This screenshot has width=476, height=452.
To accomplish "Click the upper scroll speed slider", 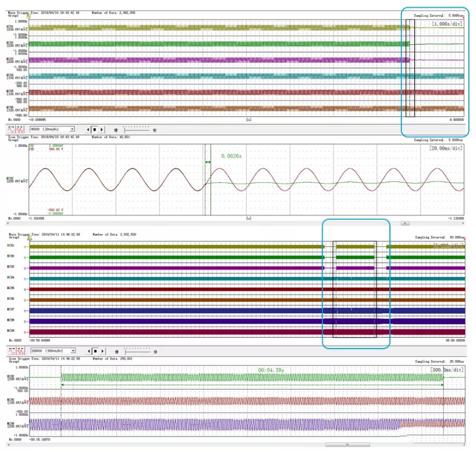I will coord(136,130).
